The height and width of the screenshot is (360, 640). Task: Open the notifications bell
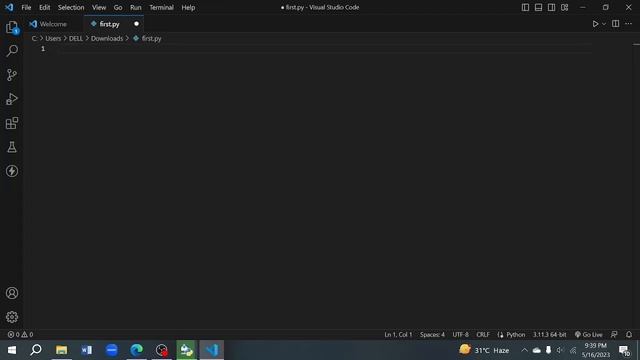(629, 335)
